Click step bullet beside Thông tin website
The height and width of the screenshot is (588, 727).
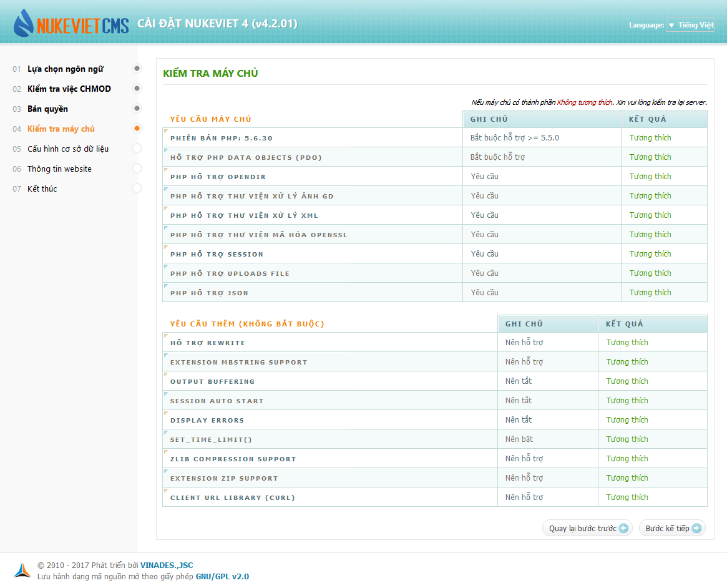tap(137, 169)
